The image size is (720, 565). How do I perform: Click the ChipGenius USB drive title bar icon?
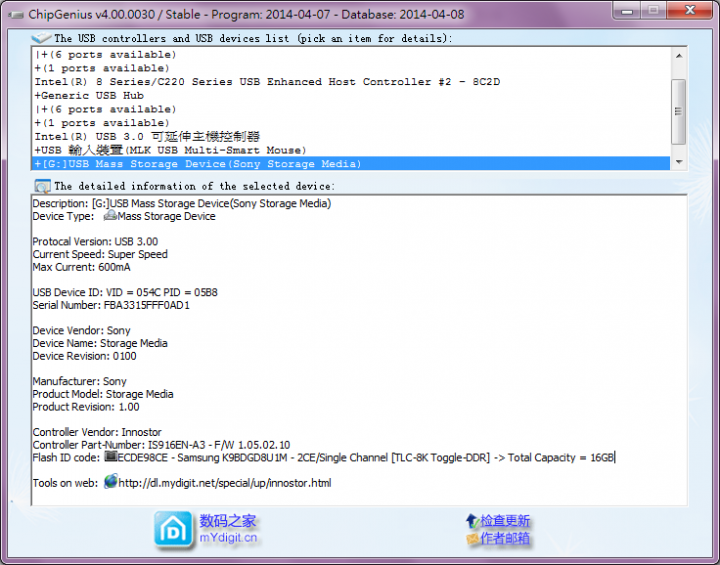[x=15, y=15]
